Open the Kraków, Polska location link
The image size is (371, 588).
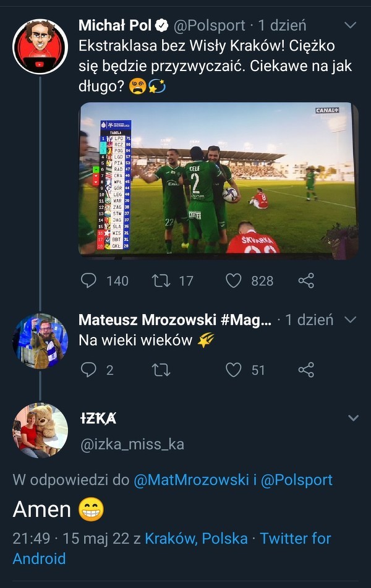(196, 539)
